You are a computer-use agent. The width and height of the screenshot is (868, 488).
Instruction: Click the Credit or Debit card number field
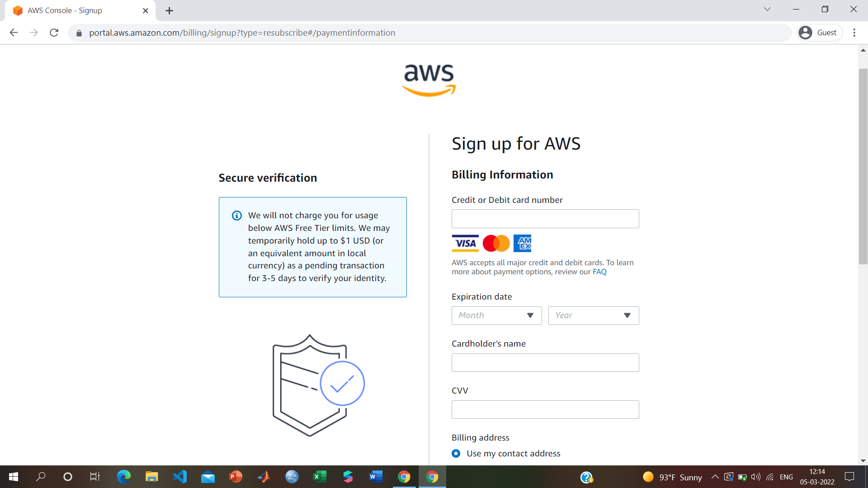point(545,219)
